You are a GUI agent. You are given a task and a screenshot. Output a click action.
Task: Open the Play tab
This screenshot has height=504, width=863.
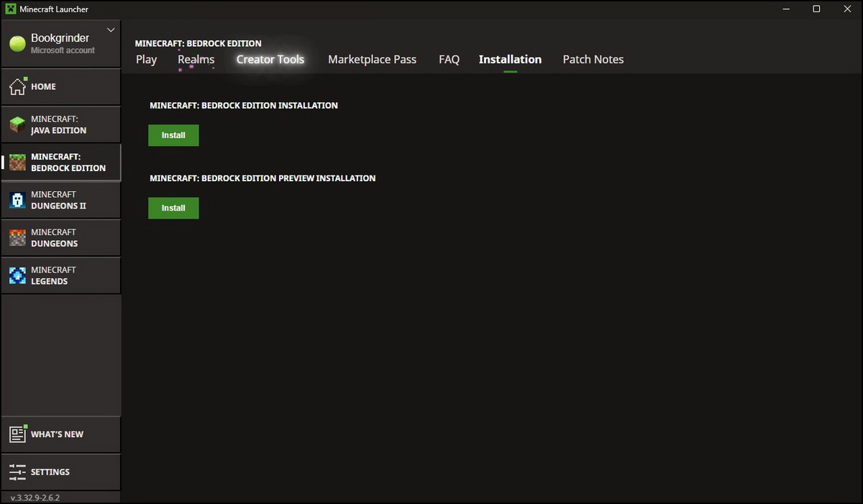146,60
